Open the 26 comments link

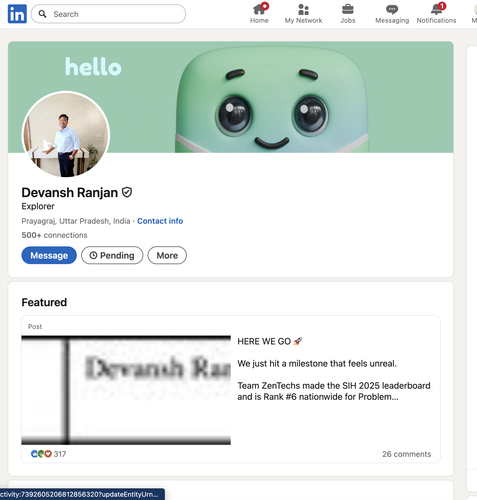coord(407,454)
